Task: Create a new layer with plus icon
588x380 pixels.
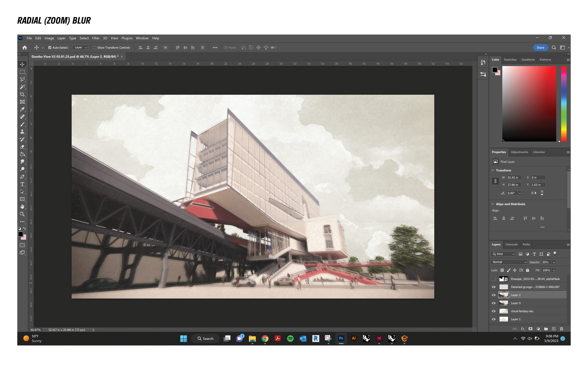Action: [x=554, y=329]
